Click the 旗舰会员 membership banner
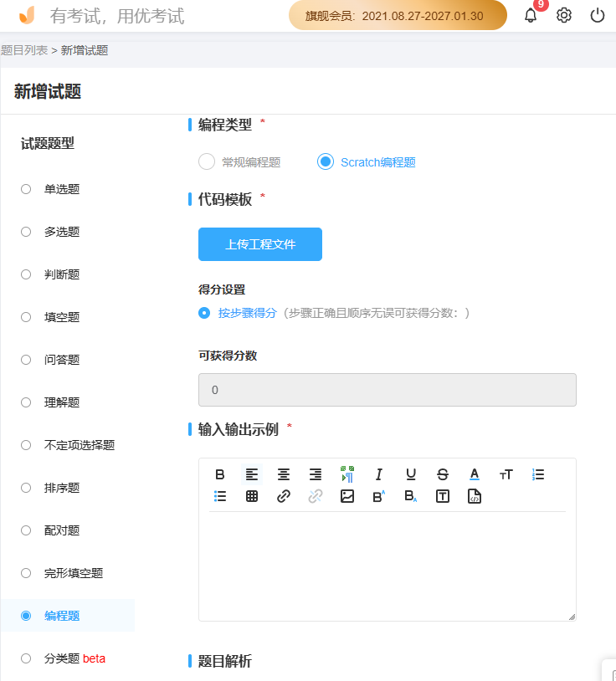Screen dimensions: 616x681 pos(398,16)
